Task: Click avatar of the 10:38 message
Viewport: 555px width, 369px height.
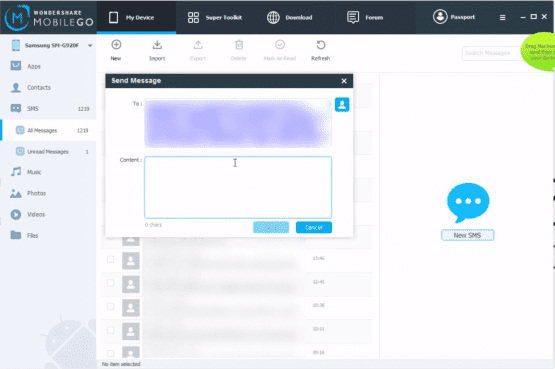Action: (x=131, y=308)
